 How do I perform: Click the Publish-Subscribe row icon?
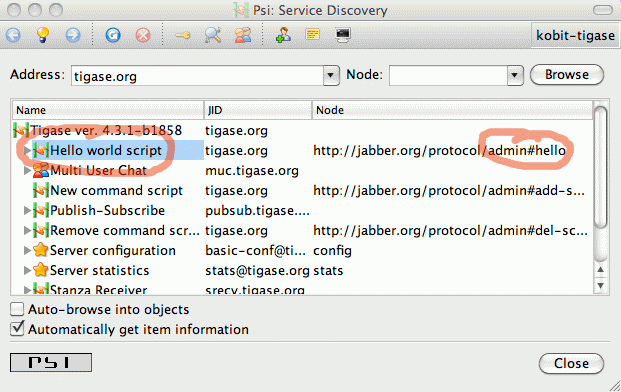[41, 210]
